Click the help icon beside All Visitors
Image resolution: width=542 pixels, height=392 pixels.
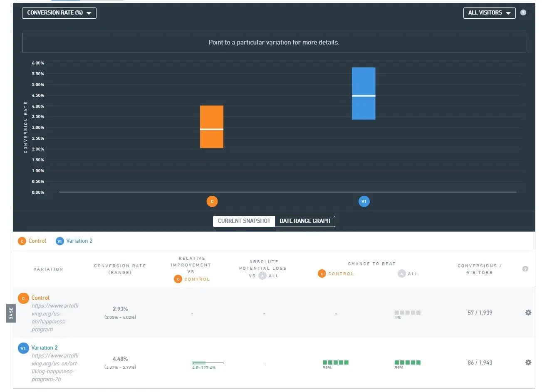(x=523, y=12)
